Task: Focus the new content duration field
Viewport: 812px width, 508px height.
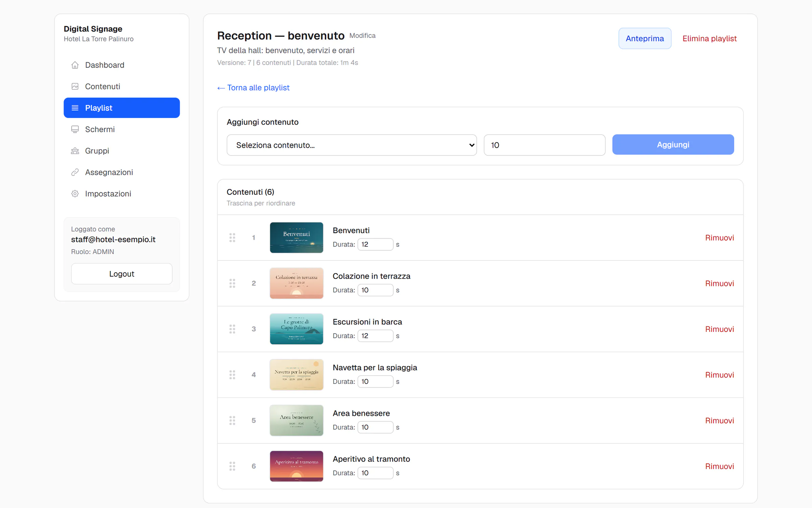Action: [544, 145]
